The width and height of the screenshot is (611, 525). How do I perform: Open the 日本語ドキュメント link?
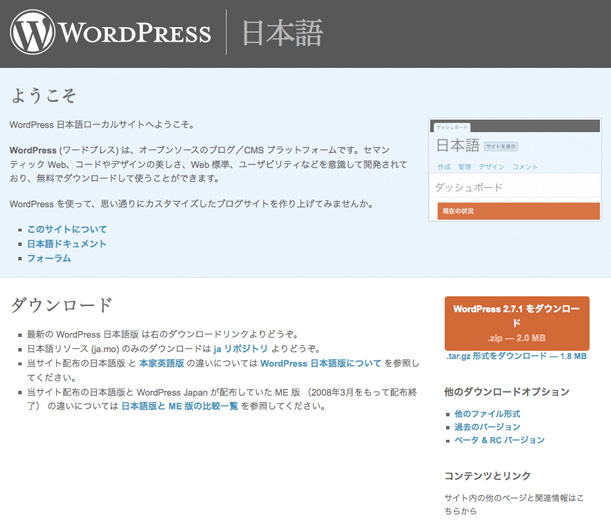tap(67, 244)
